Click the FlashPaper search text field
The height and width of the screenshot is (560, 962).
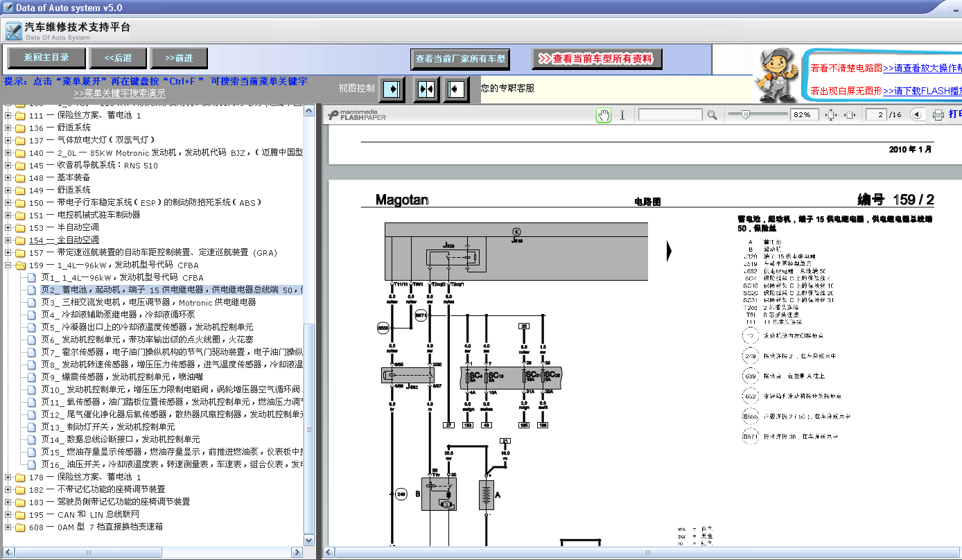click(x=670, y=115)
